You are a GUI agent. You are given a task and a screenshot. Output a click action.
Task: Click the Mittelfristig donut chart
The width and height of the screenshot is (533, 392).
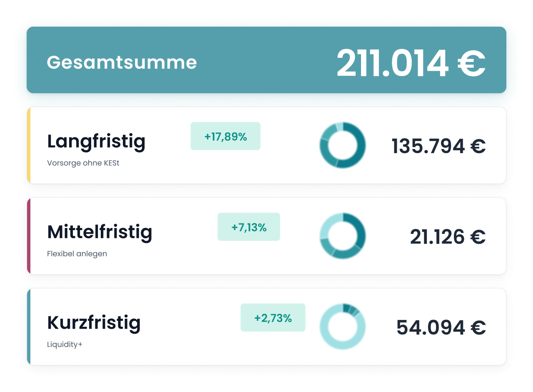pos(343,236)
